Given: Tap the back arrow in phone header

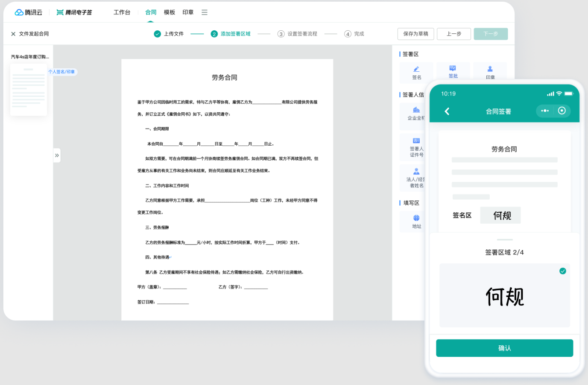Looking at the screenshot, I should coord(447,111).
